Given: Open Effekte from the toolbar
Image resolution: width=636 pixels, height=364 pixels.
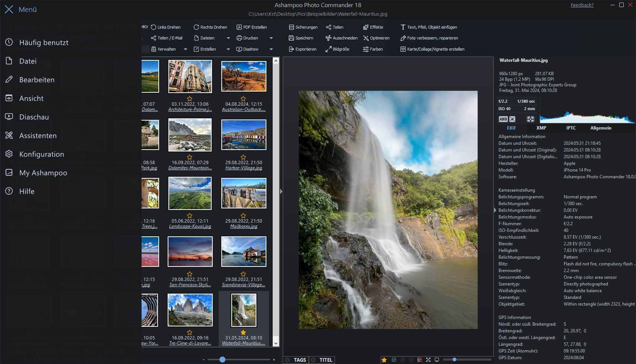Looking at the screenshot, I should click(373, 27).
